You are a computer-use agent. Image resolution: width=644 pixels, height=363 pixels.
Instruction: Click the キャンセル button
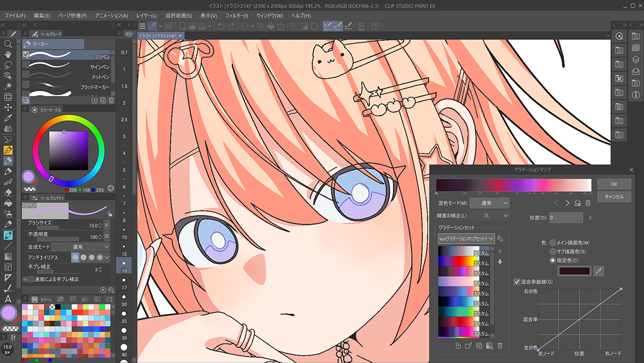614,197
